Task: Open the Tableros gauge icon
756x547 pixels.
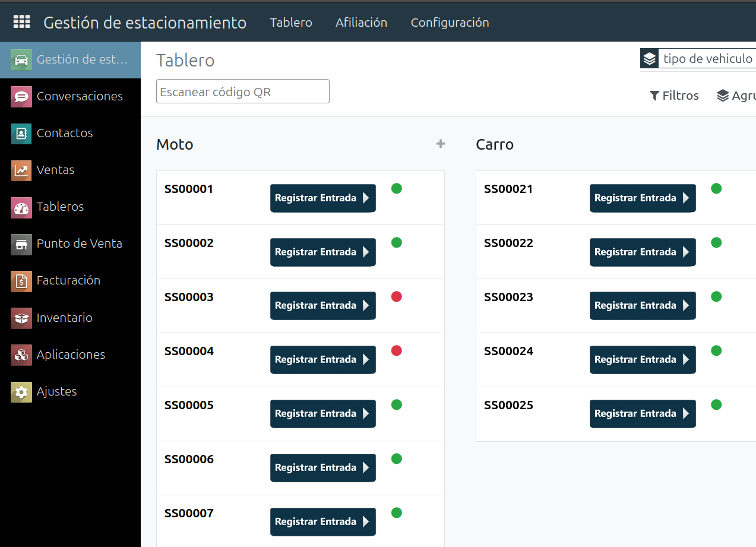Action: (x=21, y=207)
